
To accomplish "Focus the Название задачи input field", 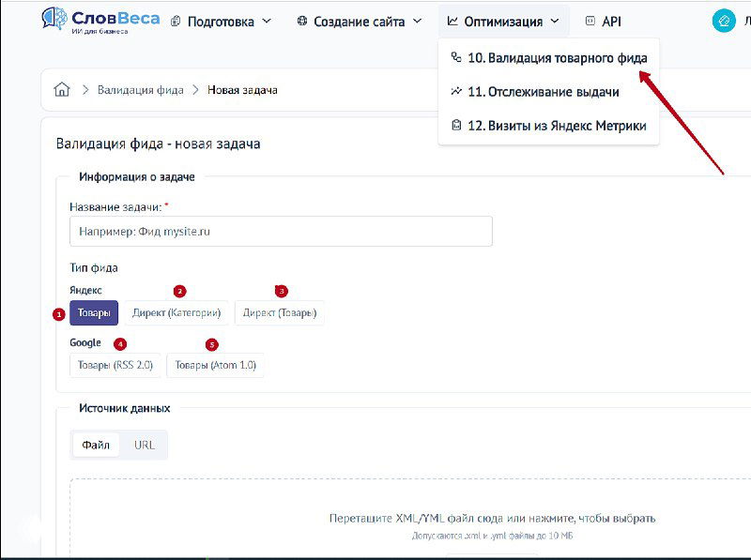I will (281, 232).
